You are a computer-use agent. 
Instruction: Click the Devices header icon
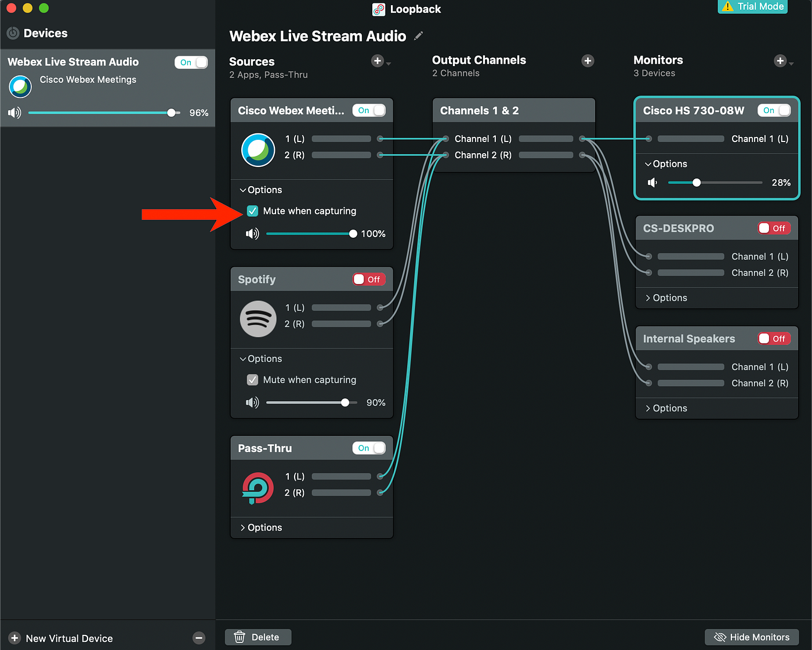[x=13, y=34]
